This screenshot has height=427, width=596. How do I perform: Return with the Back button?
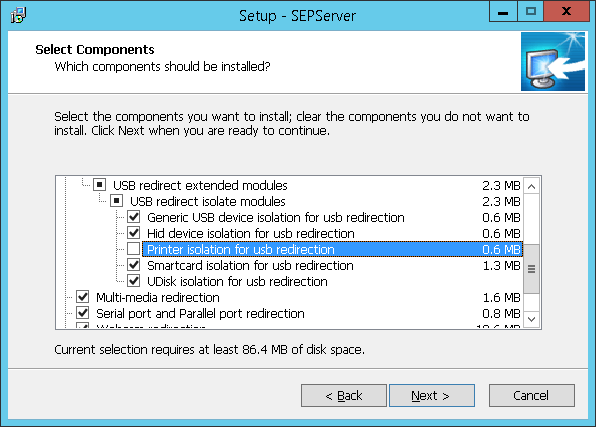coord(344,395)
